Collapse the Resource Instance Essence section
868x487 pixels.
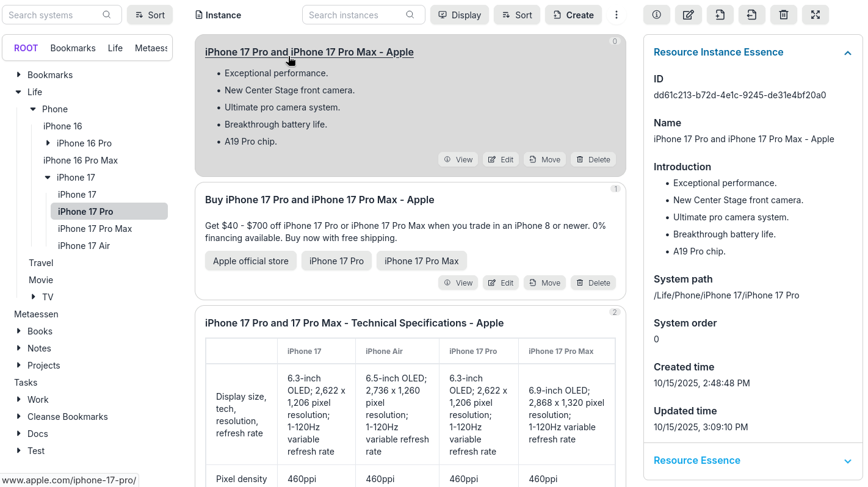point(847,53)
